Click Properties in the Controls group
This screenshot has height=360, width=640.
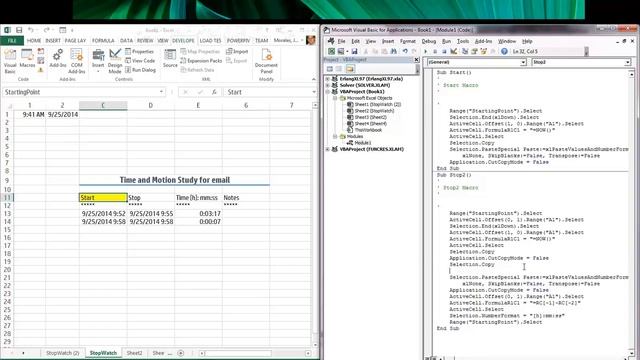click(140, 51)
